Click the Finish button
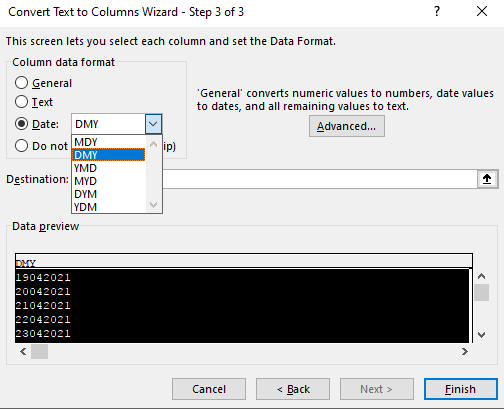The width and height of the screenshot is (504, 409). tap(461, 389)
